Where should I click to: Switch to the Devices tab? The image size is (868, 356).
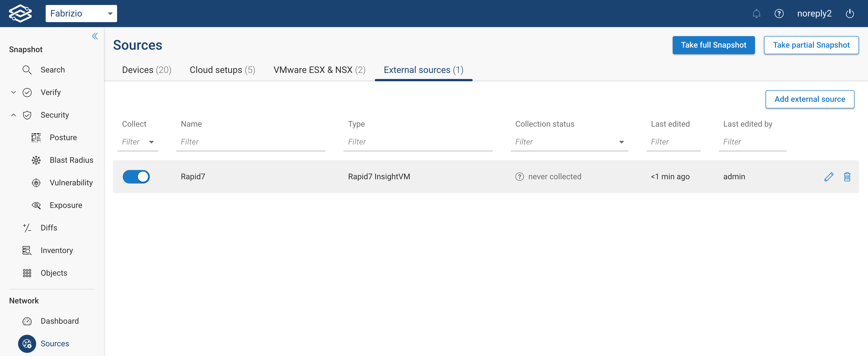coord(146,70)
